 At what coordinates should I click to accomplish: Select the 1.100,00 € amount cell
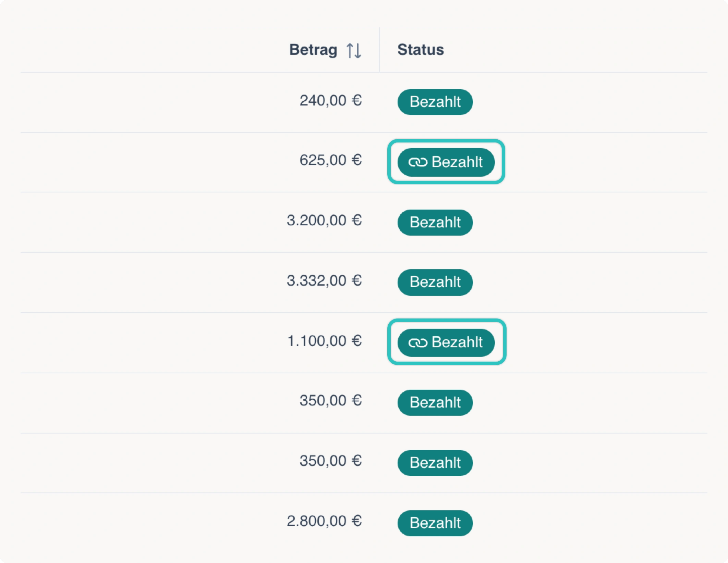pos(324,341)
